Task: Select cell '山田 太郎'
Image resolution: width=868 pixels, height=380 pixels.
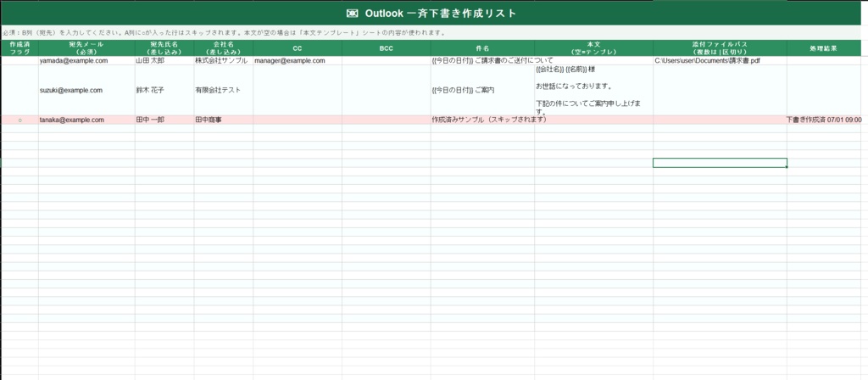Action: pos(164,60)
